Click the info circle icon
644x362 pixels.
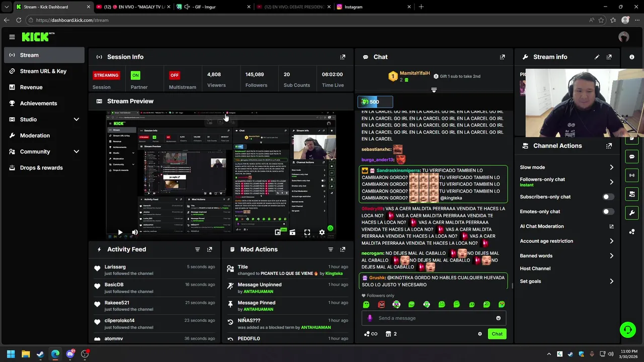tap(632, 57)
